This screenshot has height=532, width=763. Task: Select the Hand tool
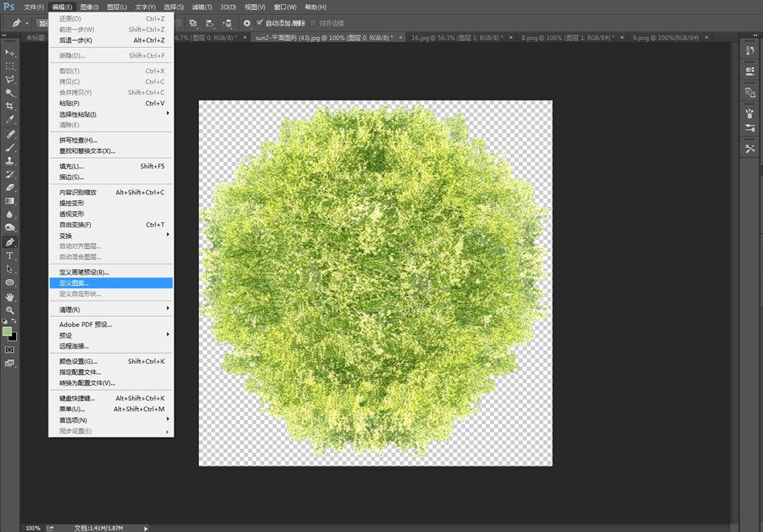coord(10,296)
